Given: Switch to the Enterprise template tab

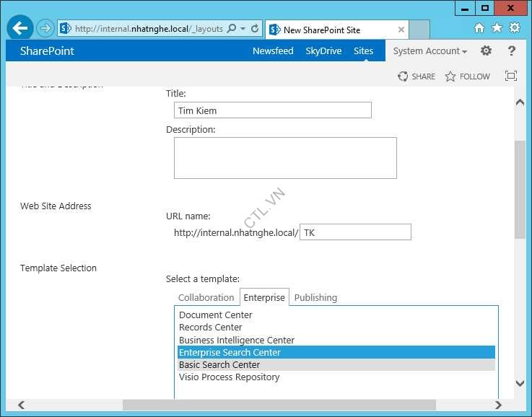Looking at the screenshot, I should [x=264, y=297].
